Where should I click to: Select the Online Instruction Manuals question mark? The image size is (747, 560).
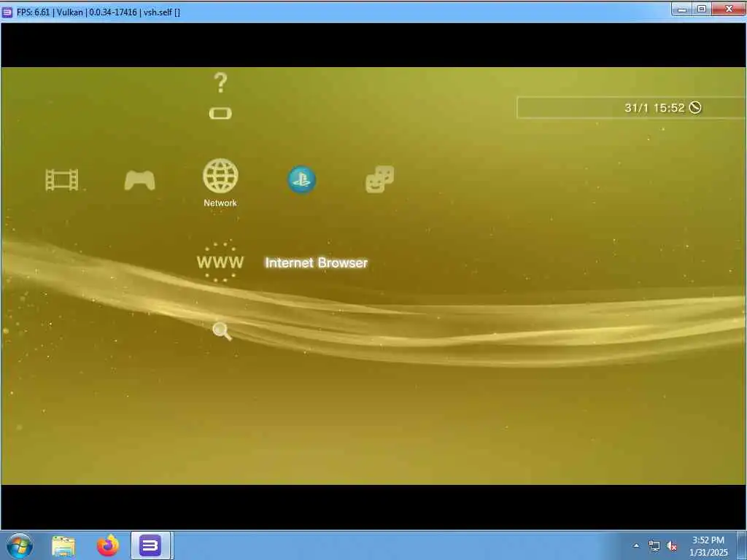click(x=220, y=83)
